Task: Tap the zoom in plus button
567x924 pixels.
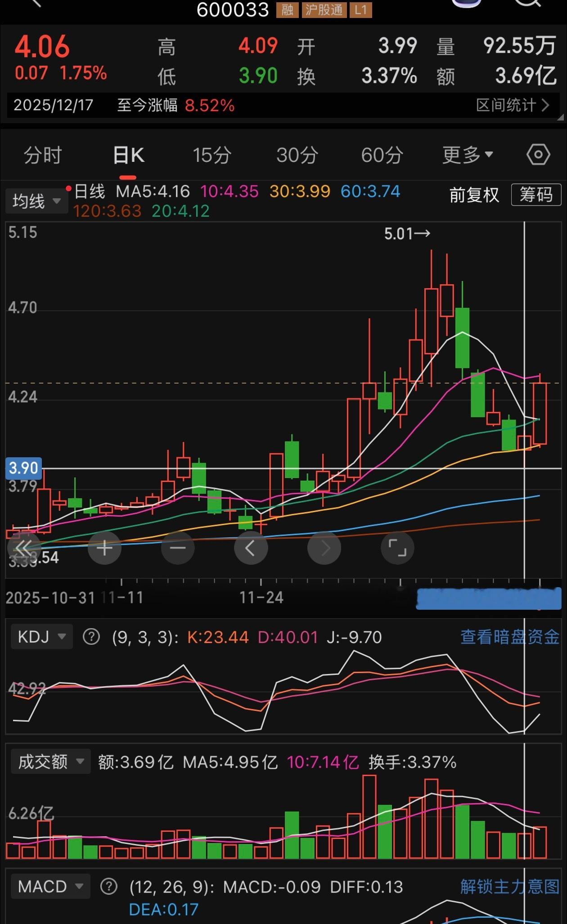Action: click(x=104, y=548)
